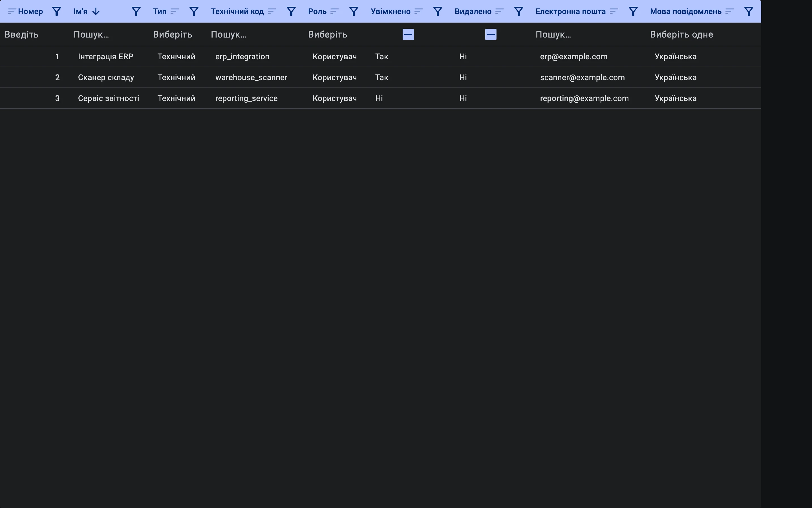
Task: Click the erp@example.com email cell
Action: [x=574, y=56]
